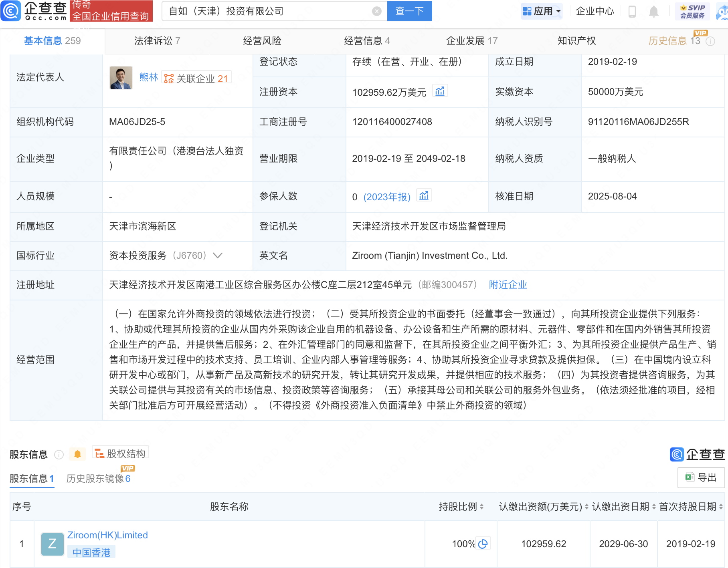Select organization code MA06JD25-5
The image size is (728, 568).
[x=137, y=122]
